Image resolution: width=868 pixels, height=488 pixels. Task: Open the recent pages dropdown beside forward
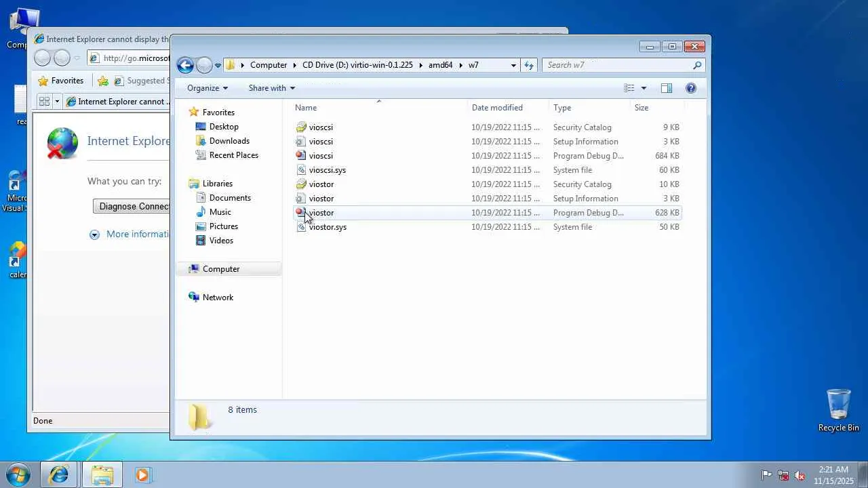[218, 65]
